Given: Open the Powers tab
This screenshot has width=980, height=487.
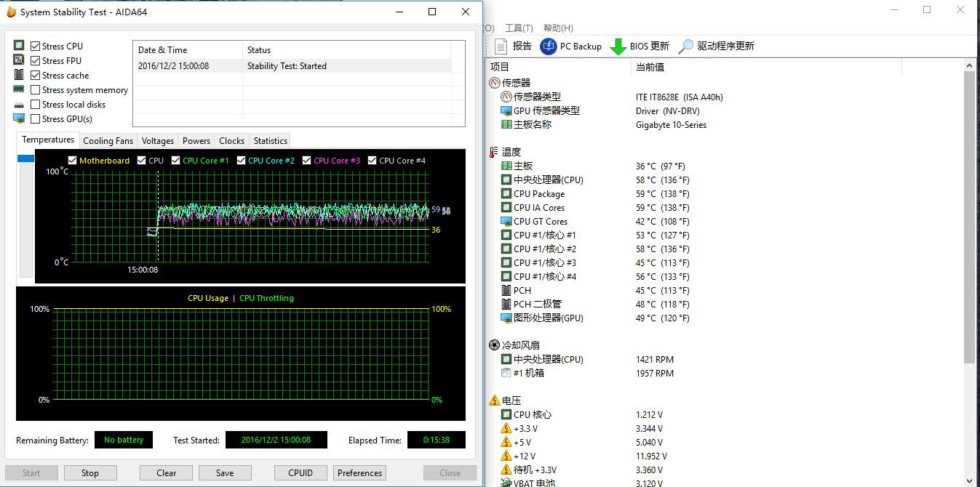Looking at the screenshot, I should [196, 141].
